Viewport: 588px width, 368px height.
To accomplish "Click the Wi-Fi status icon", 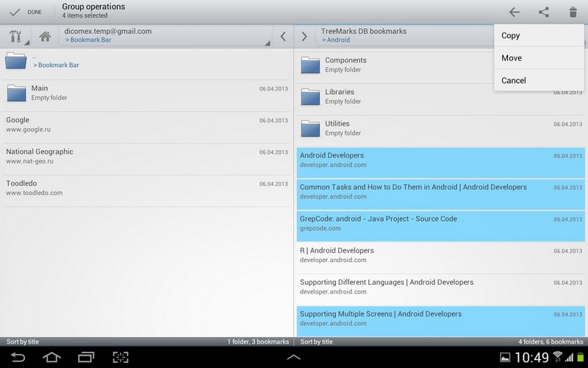I will 558,356.
